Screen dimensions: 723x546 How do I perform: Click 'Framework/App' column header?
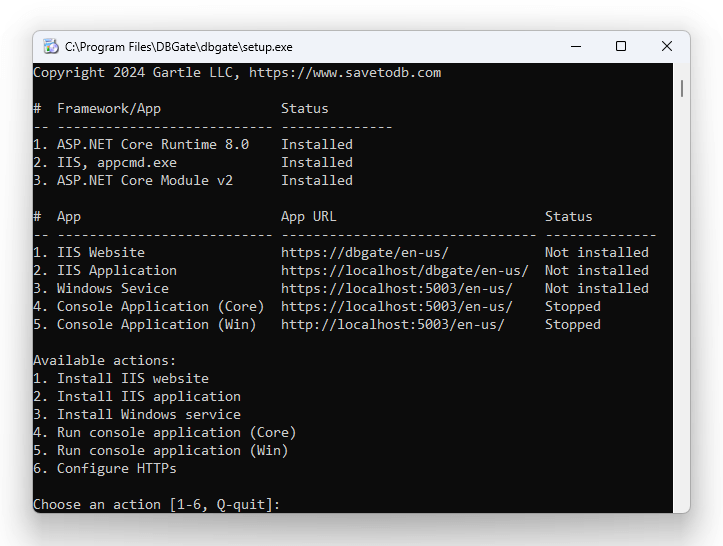(109, 109)
